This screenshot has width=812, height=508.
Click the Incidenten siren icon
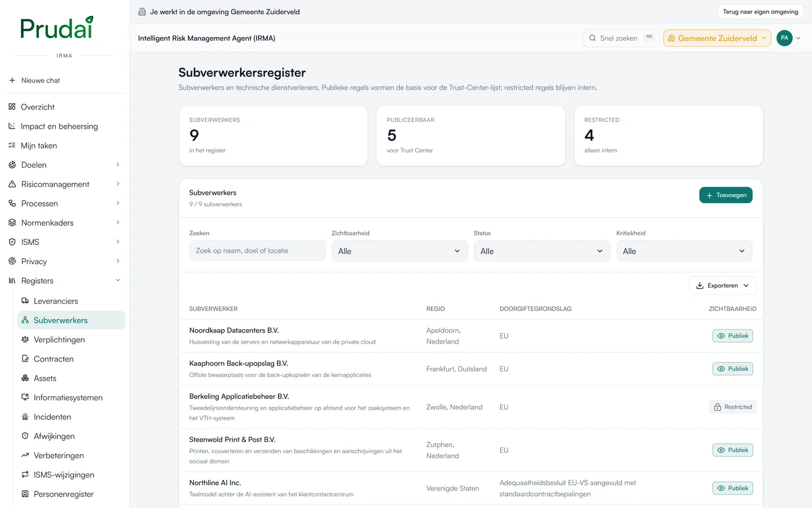[25, 417]
